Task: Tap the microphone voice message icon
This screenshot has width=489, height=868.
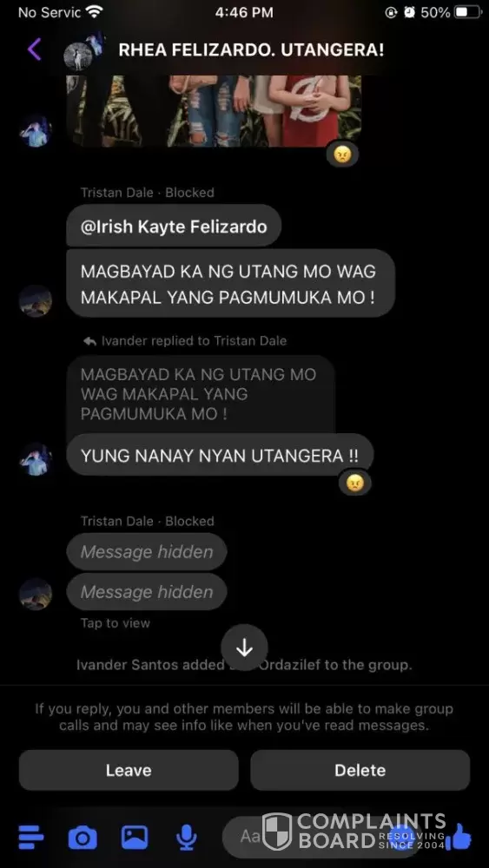Action: tap(187, 837)
